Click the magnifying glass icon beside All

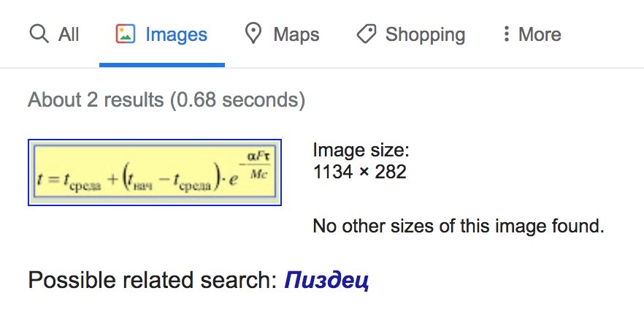38,34
